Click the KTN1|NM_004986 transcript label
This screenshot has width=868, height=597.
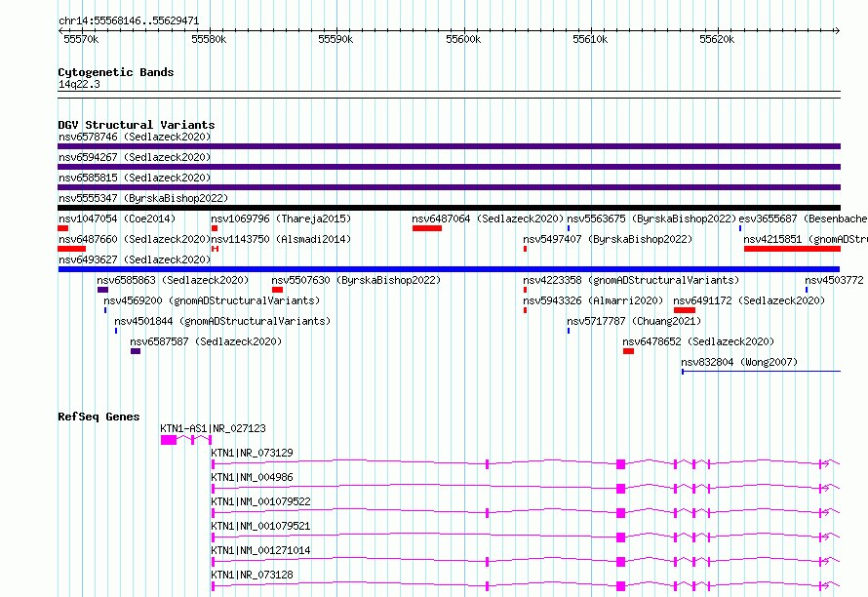tap(252, 477)
